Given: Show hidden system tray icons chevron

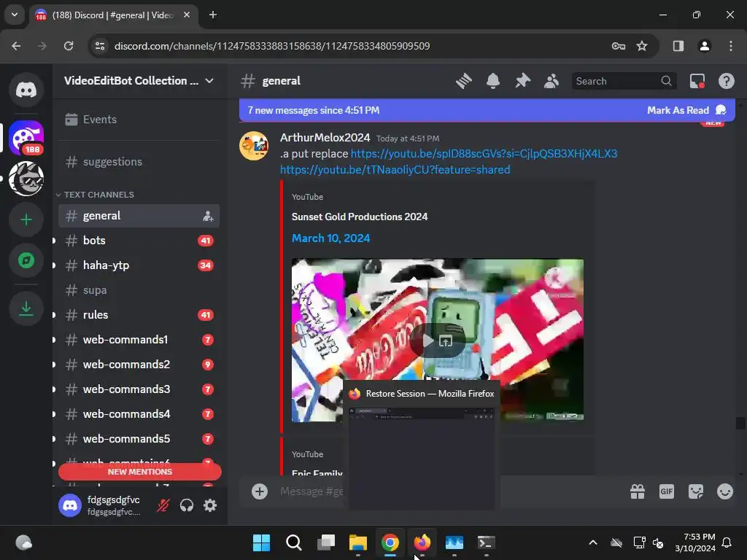Looking at the screenshot, I should [x=592, y=542].
